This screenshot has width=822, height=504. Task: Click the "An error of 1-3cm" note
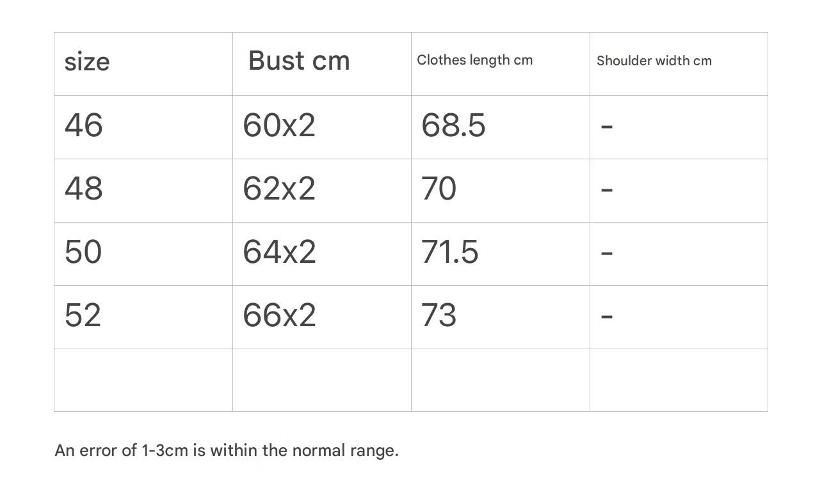[x=227, y=450]
